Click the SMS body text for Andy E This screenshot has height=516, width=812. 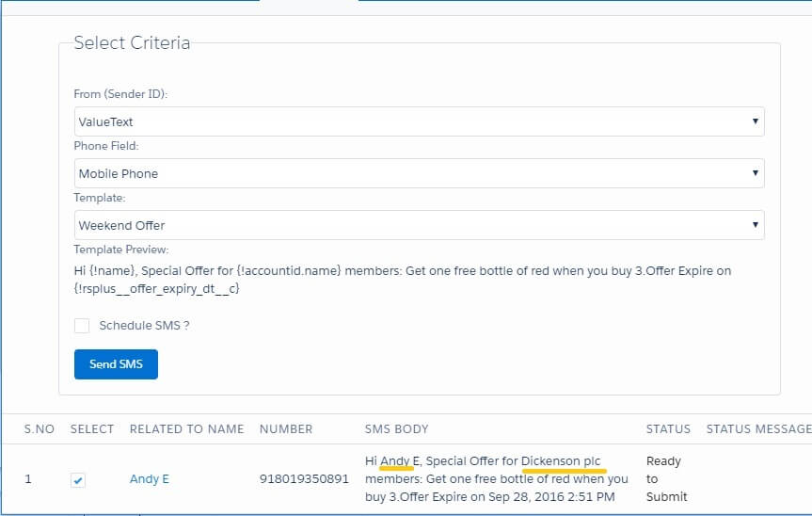click(x=496, y=478)
